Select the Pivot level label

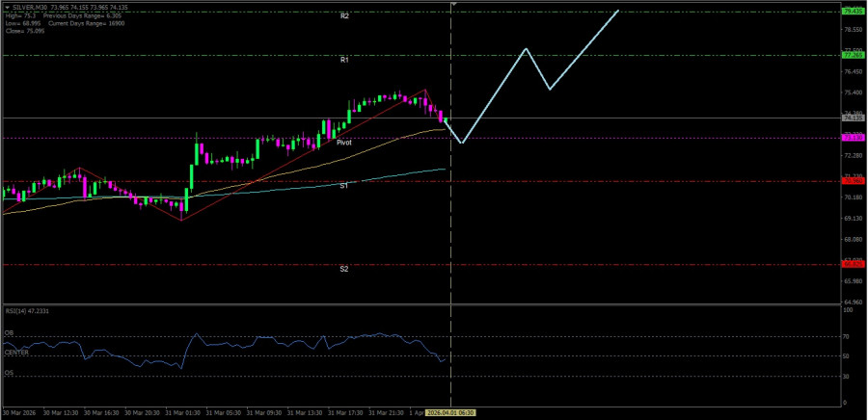click(344, 142)
